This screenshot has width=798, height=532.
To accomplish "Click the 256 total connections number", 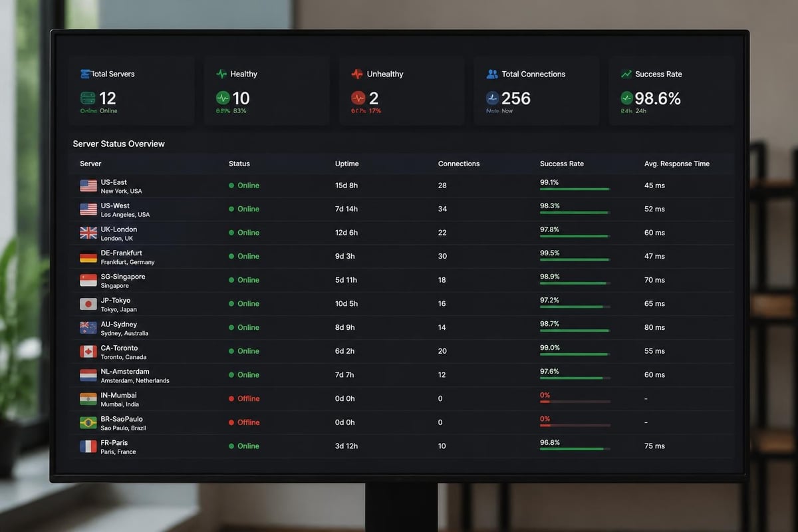I will point(516,98).
